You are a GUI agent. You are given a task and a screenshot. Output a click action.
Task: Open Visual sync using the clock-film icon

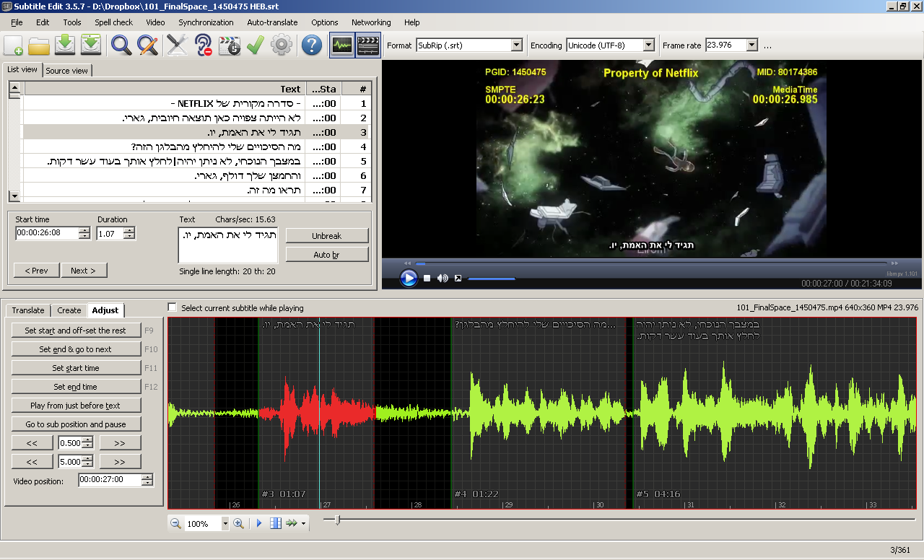click(230, 44)
